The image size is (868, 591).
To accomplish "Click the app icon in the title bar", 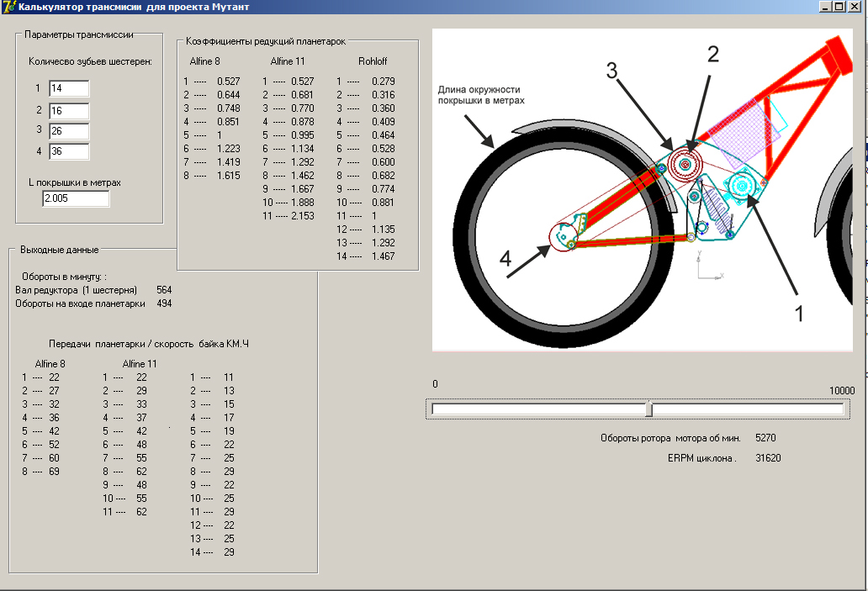I will click(x=9, y=7).
